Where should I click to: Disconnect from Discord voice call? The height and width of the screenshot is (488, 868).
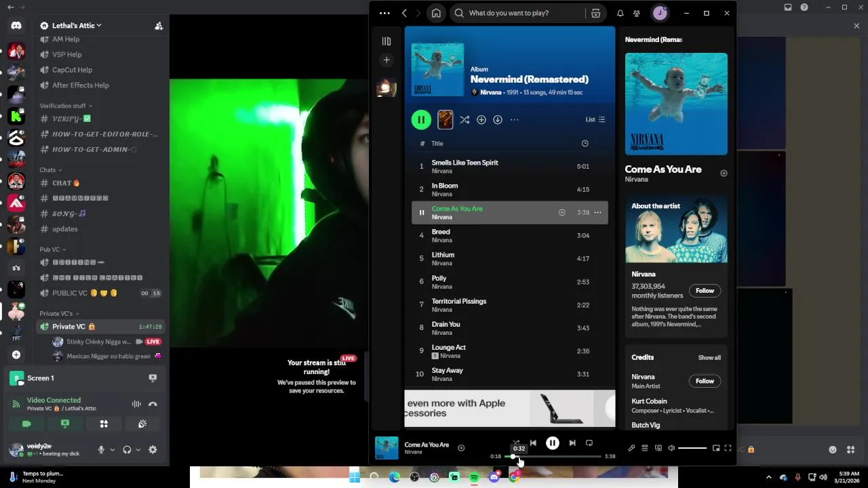click(x=153, y=404)
